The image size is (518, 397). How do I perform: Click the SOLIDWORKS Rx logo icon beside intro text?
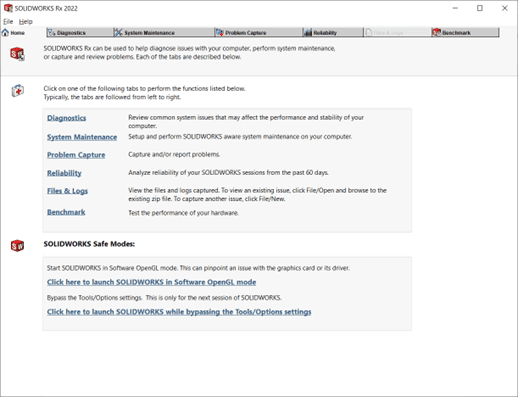tap(17, 54)
